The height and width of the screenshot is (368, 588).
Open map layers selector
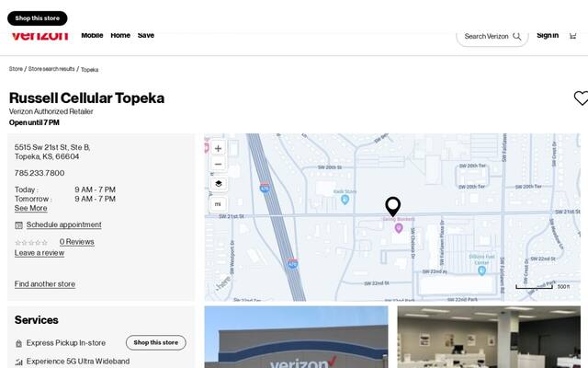pyautogui.click(x=219, y=184)
